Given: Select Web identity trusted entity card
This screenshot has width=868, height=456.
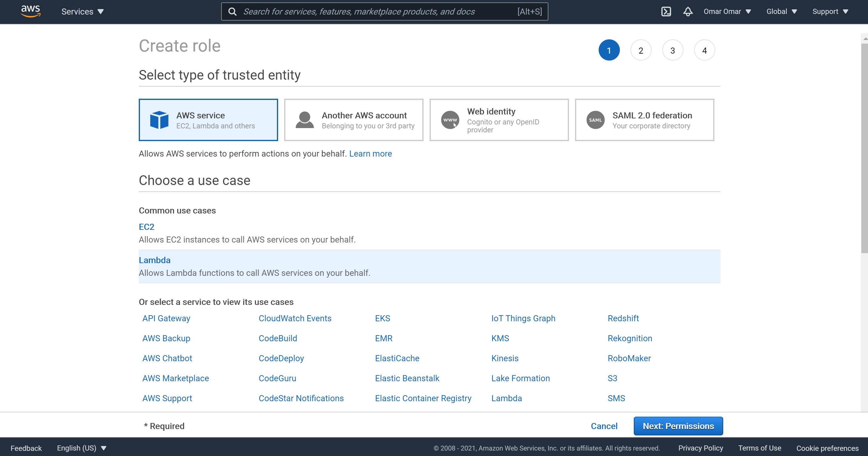Looking at the screenshot, I should [x=499, y=120].
